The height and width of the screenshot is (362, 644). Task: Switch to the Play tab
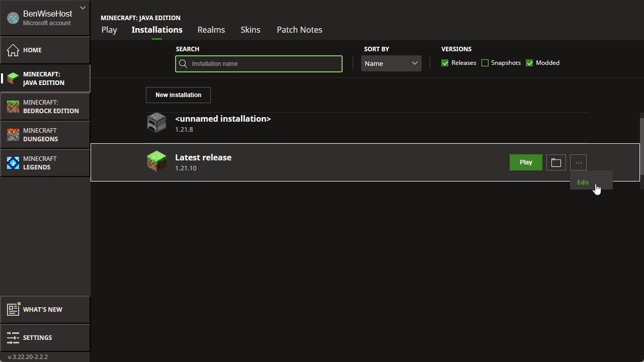109,30
